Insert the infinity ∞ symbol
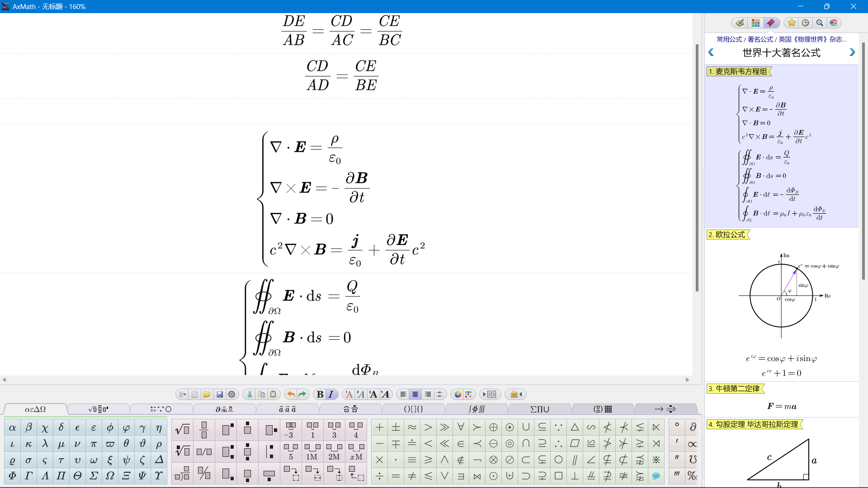The image size is (868, 488). 693,444
